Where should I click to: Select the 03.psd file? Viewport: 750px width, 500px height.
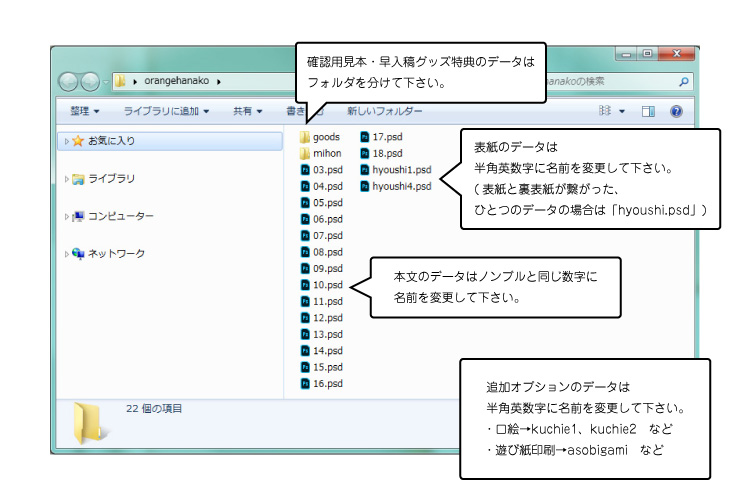pyautogui.click(x=327, y=170)
